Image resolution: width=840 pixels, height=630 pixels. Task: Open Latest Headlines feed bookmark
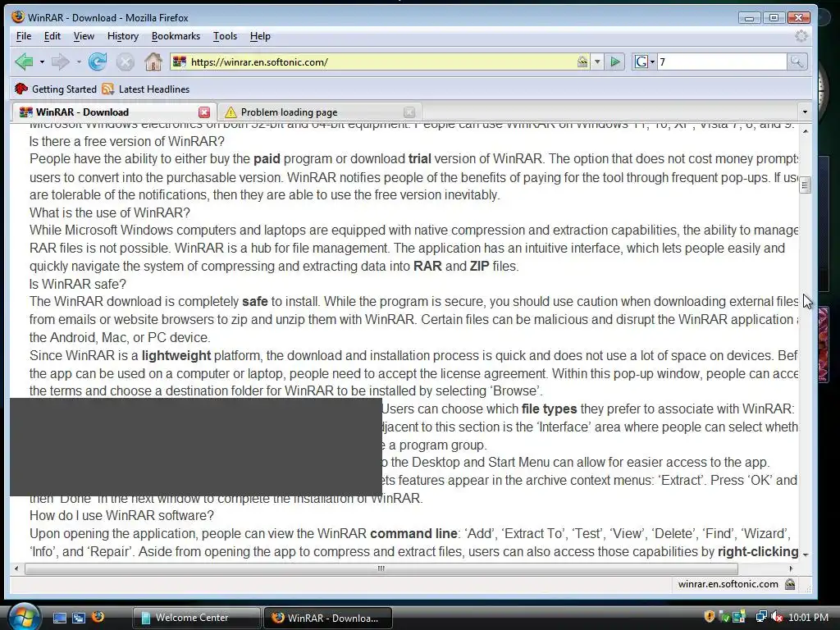pos(146,89)
